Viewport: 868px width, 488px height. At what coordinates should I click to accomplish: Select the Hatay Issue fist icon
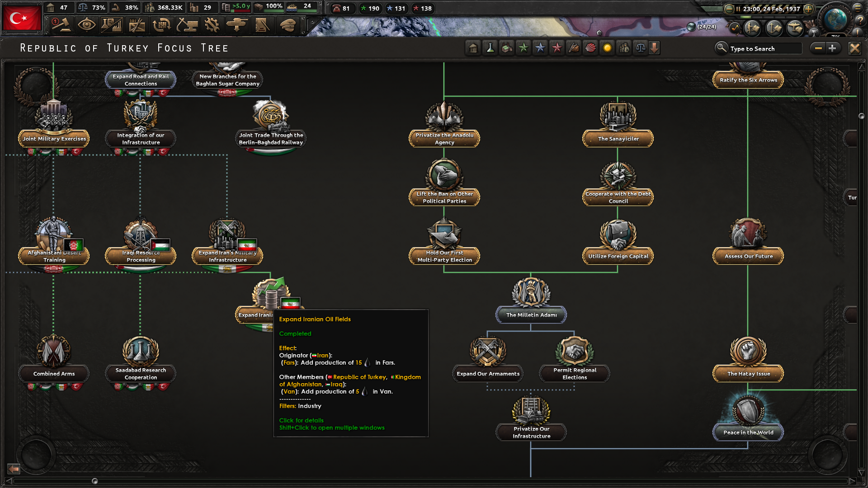tap(748, 351)
